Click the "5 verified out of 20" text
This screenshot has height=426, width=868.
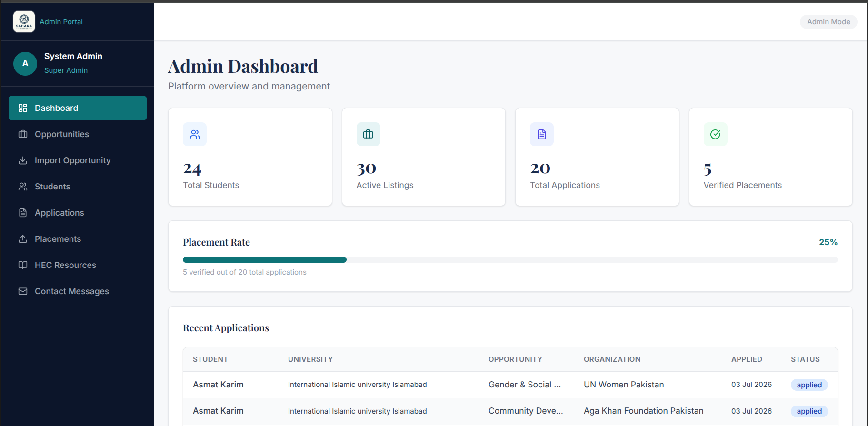coord(245,272)
